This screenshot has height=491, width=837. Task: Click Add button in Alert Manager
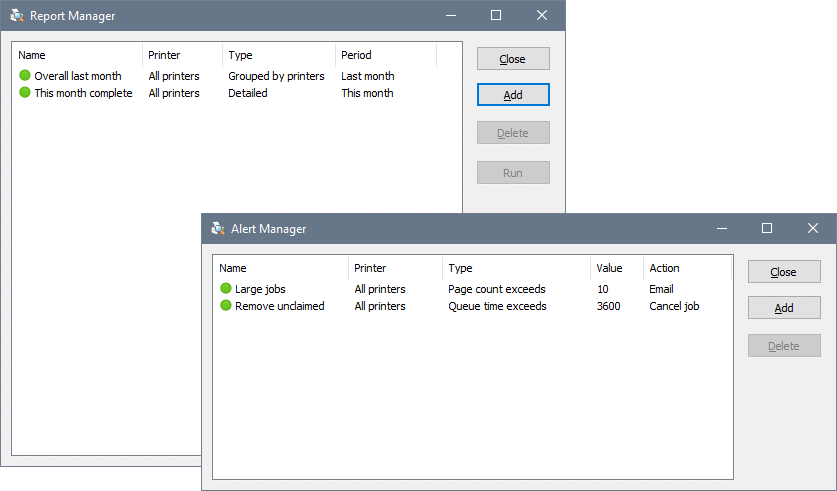[784, 307]
